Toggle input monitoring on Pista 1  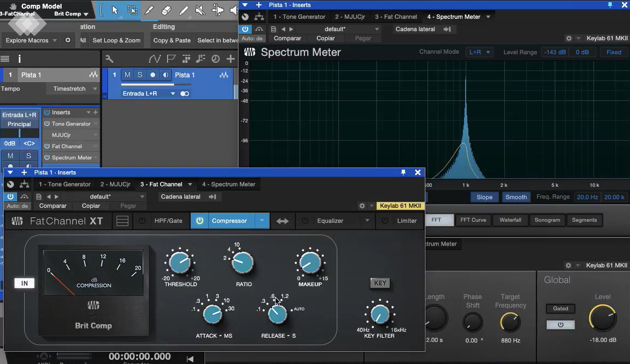click(165, 75)
